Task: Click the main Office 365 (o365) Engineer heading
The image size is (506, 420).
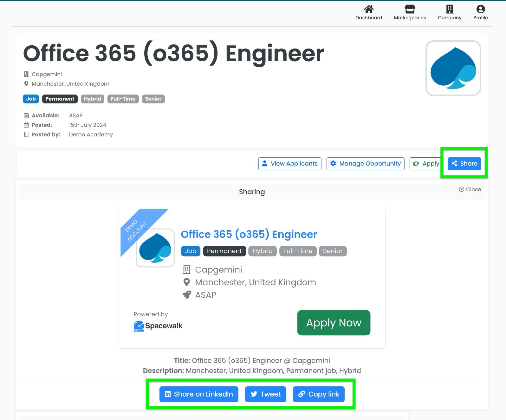Action: point(173,53)
